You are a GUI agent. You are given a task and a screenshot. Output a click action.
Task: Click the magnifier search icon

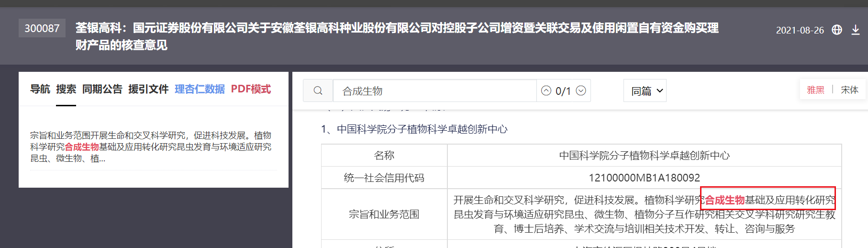(x=318, y=90)
